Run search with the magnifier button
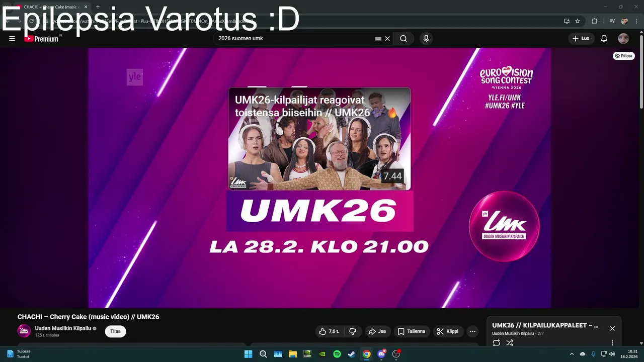 pyautogui.click(x=404, y=39)
